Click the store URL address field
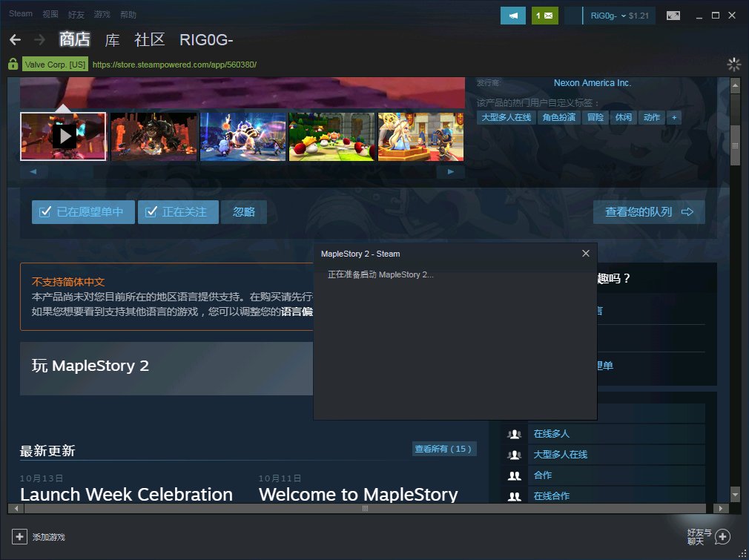 [174, 65]
